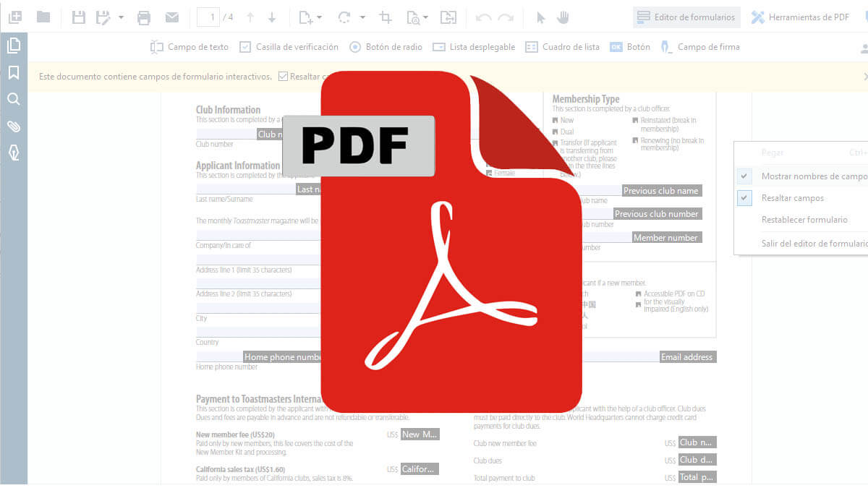Image resolution: width=868 pixels, height=488 pixels.
Task: Click the add page icon
Action: (x=306, y=17)
